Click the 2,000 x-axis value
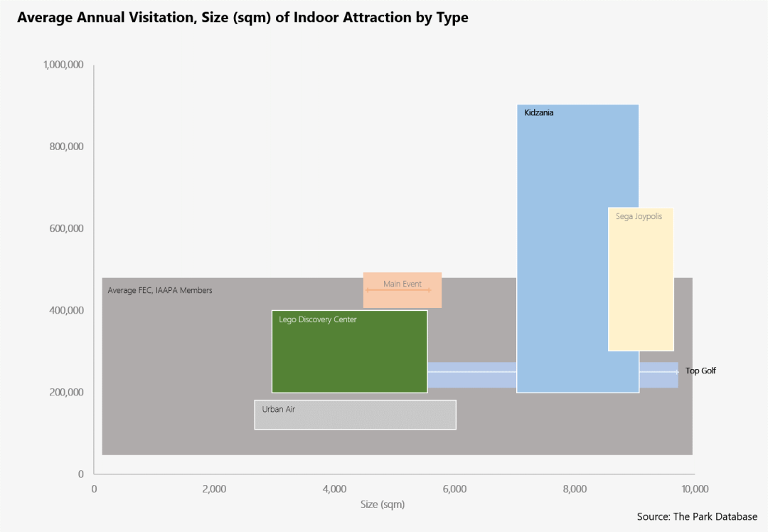Image resolution: width=768 pixels, height=532 pixels. click(x=214, y=489)
